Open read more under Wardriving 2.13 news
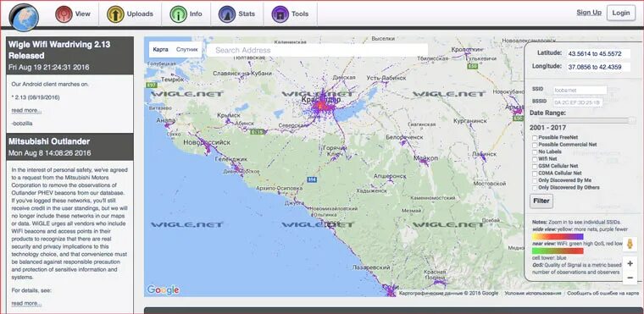This screenshot has width=644, height=314. [26, 110]
